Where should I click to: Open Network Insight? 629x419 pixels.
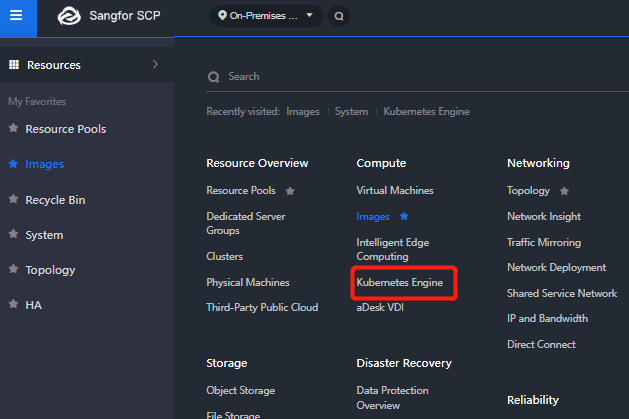pyautogui.click(x=544, y=217)
